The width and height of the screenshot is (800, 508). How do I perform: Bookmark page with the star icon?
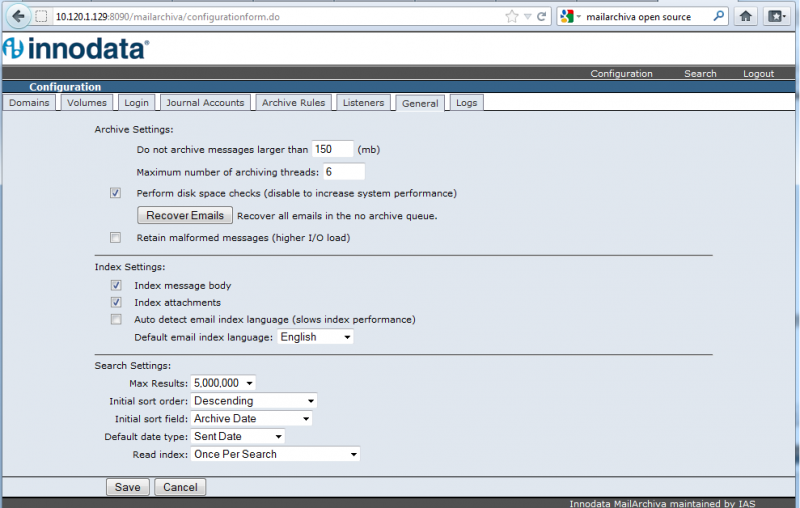coord(512,16)
